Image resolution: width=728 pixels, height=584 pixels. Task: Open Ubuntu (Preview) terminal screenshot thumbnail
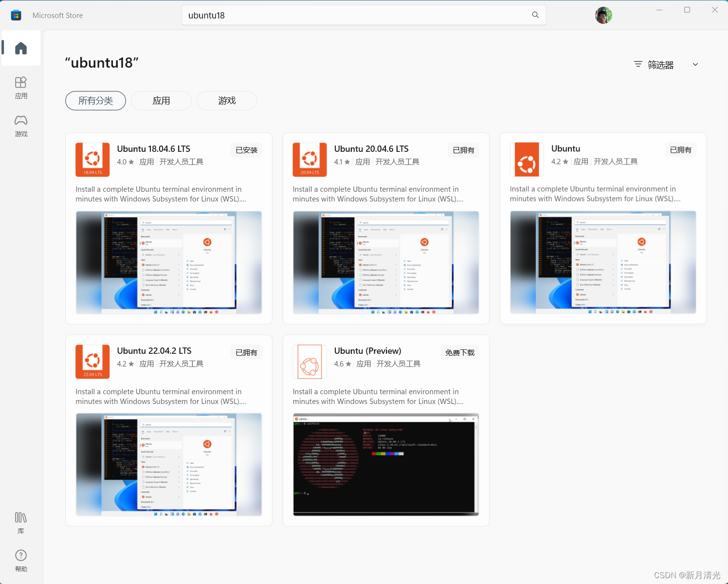[x=386, y=464]
